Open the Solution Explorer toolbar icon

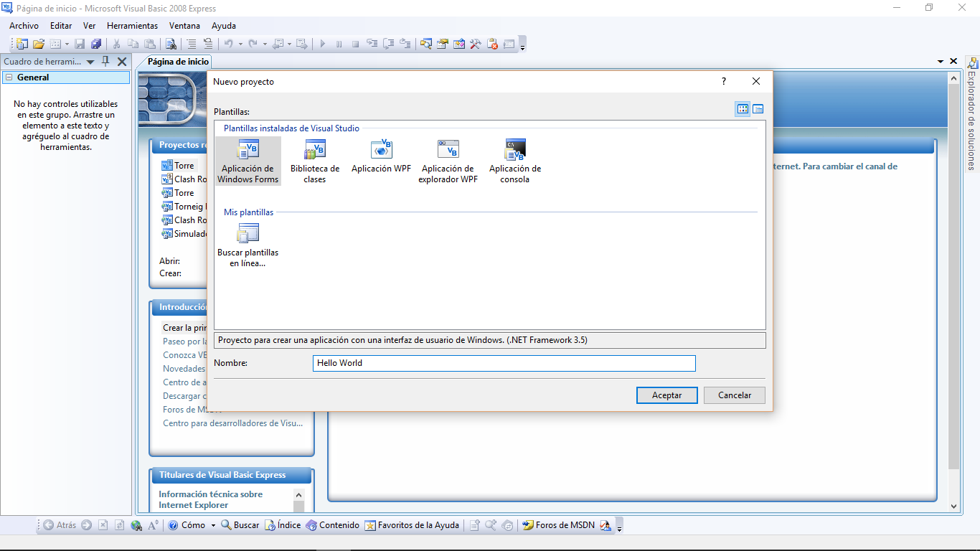tap(426, 44)
